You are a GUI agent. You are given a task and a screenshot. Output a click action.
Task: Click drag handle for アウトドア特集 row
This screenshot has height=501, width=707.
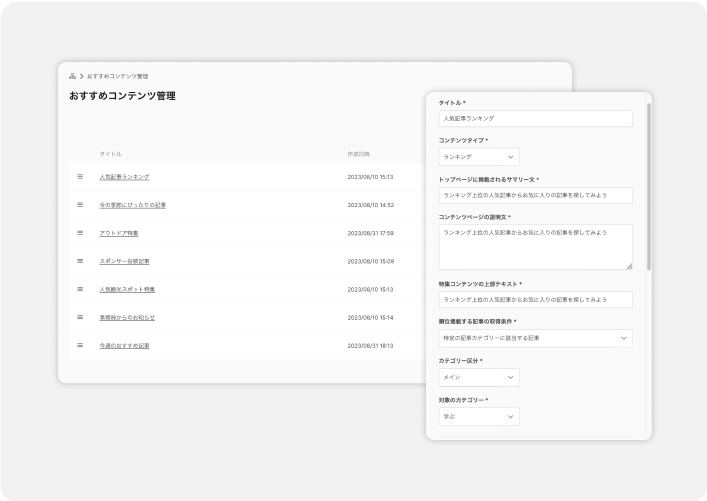point(81,233)
